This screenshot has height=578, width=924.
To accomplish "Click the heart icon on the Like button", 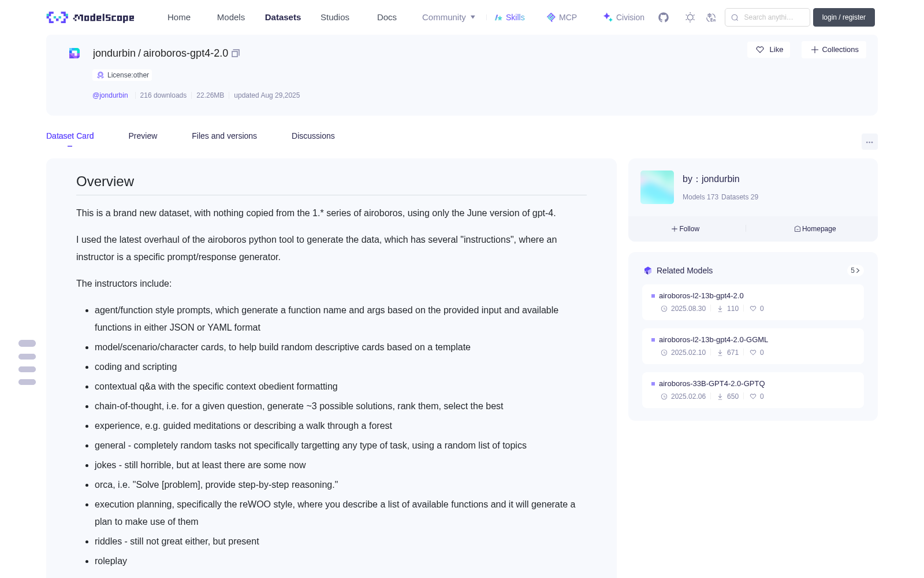I will pyautogui.click(x=760, y=50).
